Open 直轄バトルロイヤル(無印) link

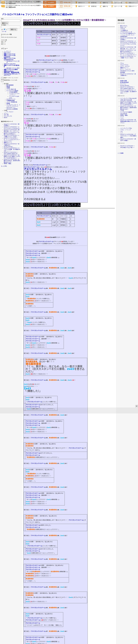(11, 70)
